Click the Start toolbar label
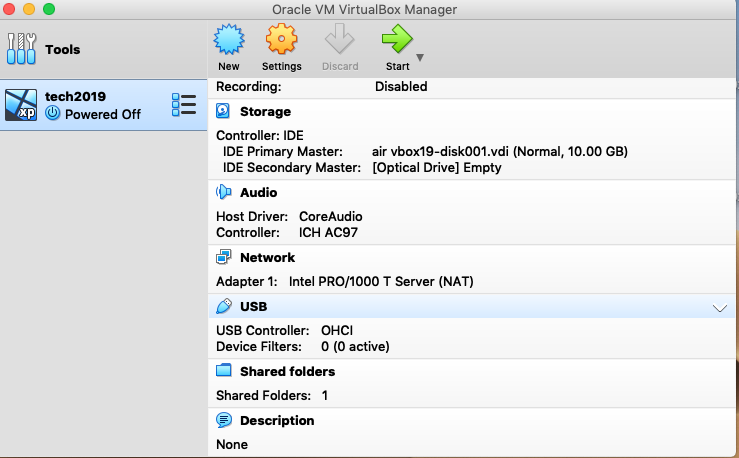 click(x=397, y=66)
